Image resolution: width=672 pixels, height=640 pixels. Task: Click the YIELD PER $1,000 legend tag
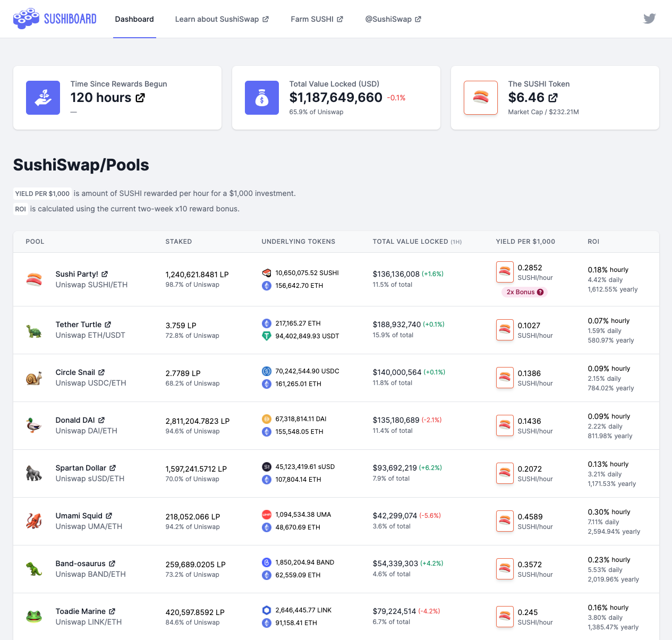pos(42,194)
